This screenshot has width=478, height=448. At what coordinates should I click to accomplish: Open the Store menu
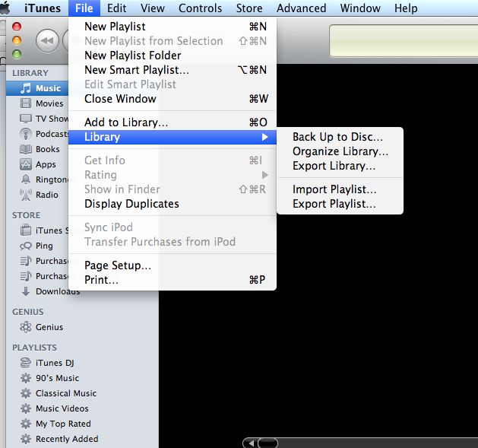pyautogui.click(x=249, y=8)
